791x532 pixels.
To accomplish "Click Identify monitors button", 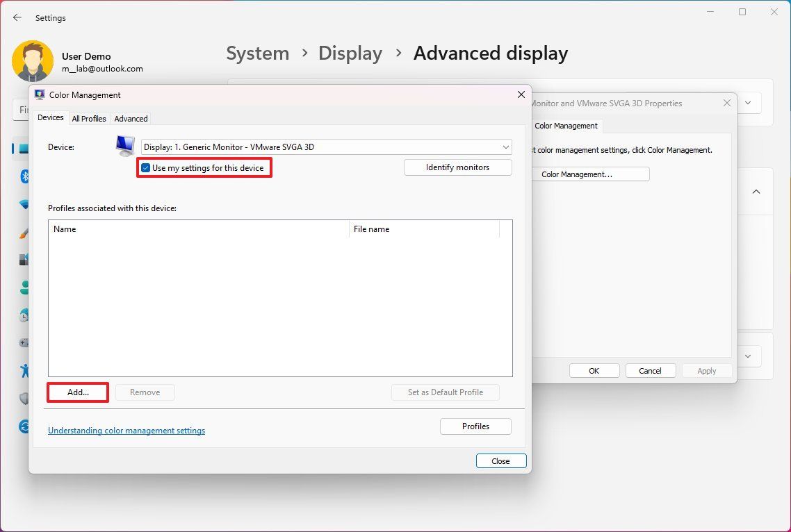I will [x=457, y=167].
